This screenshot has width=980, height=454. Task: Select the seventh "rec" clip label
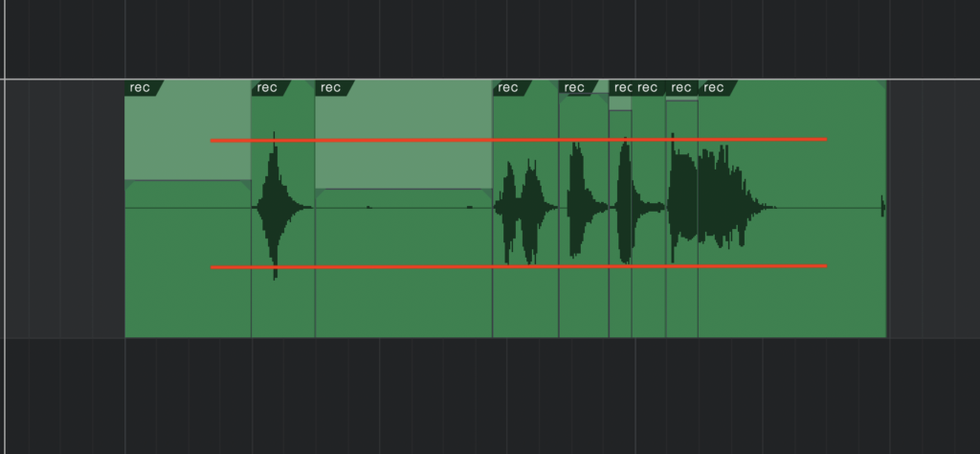[648, 88]
